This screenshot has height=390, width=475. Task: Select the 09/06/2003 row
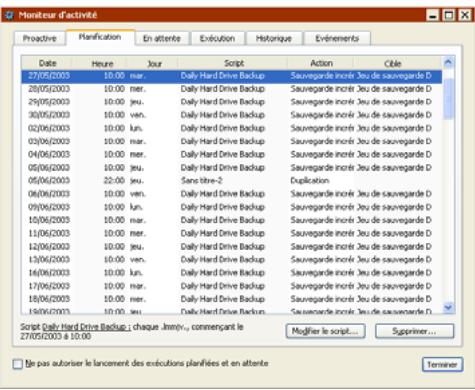232,207
